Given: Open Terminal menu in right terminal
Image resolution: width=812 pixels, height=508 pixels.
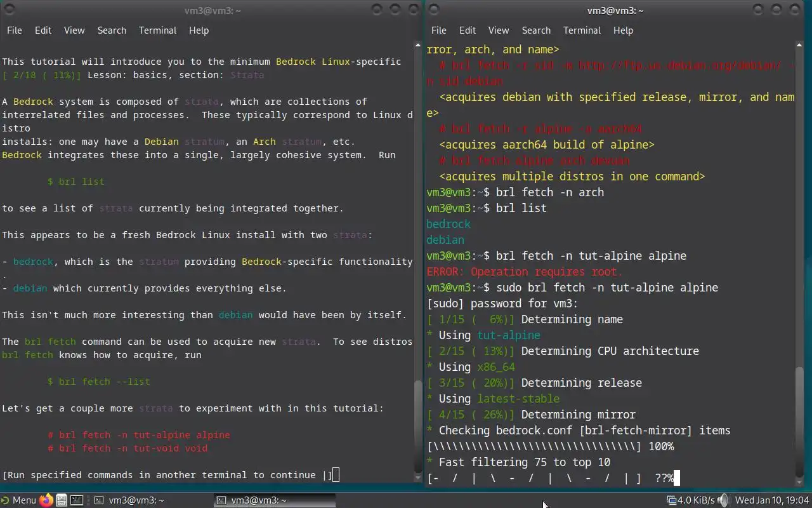Looking at the screenshot, I should 582,30.
